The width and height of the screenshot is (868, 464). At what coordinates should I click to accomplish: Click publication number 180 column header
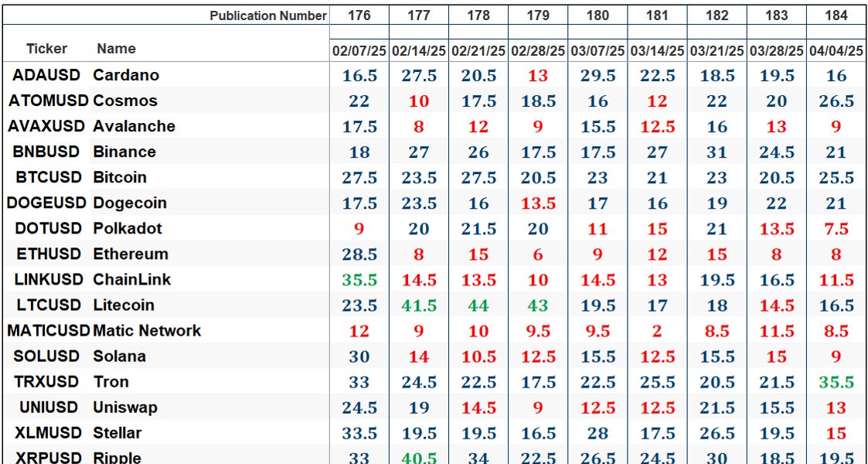coord(597,16)
